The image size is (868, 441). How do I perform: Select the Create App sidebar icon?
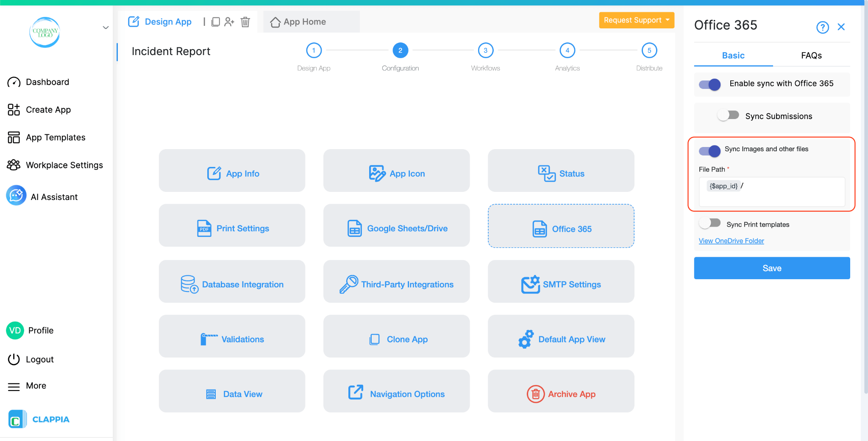(x=13, y=109)
